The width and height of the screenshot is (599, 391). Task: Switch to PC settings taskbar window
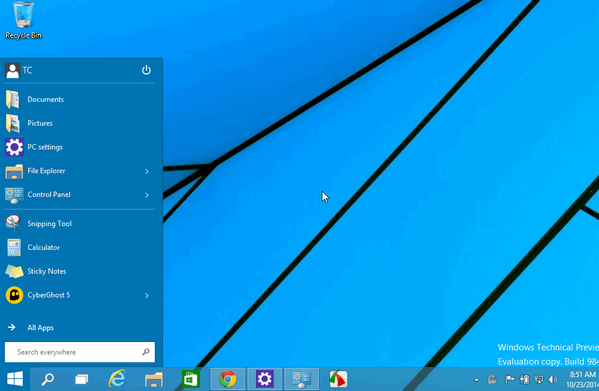pos(264,379)
